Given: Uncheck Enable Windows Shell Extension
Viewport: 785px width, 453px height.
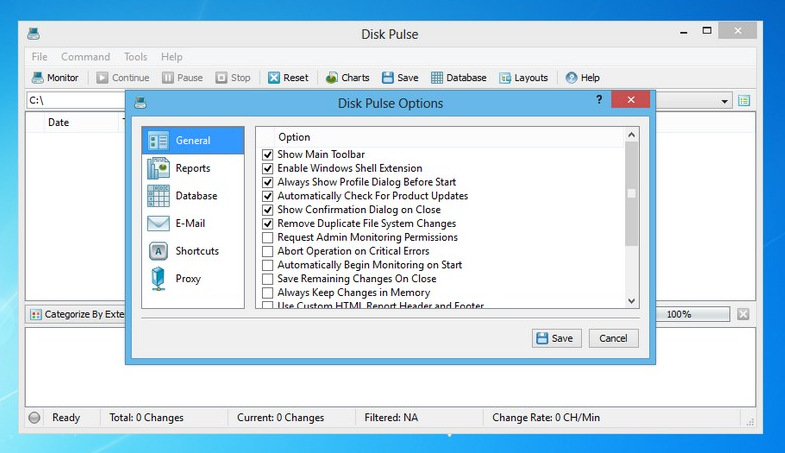Looking at the screenshot, I should (268, 168).
